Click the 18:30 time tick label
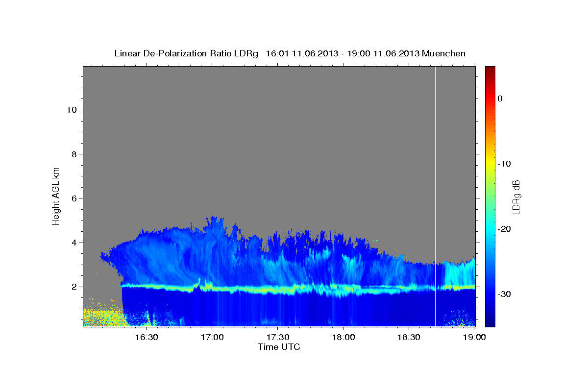The image size is (588, 392). [409, 338]
